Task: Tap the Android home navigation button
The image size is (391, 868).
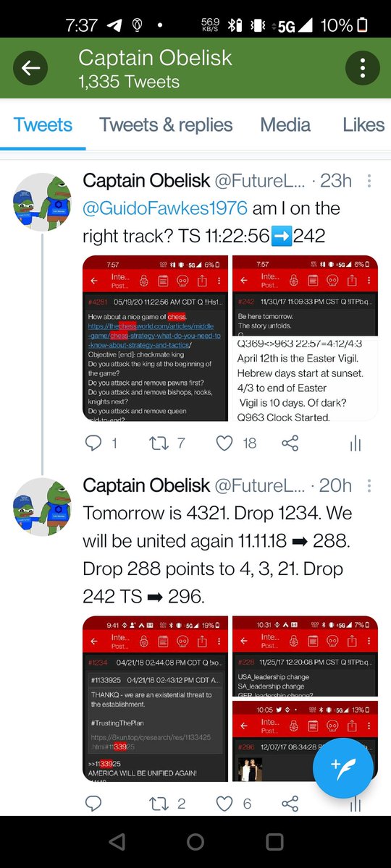Action: coord(195,842)
